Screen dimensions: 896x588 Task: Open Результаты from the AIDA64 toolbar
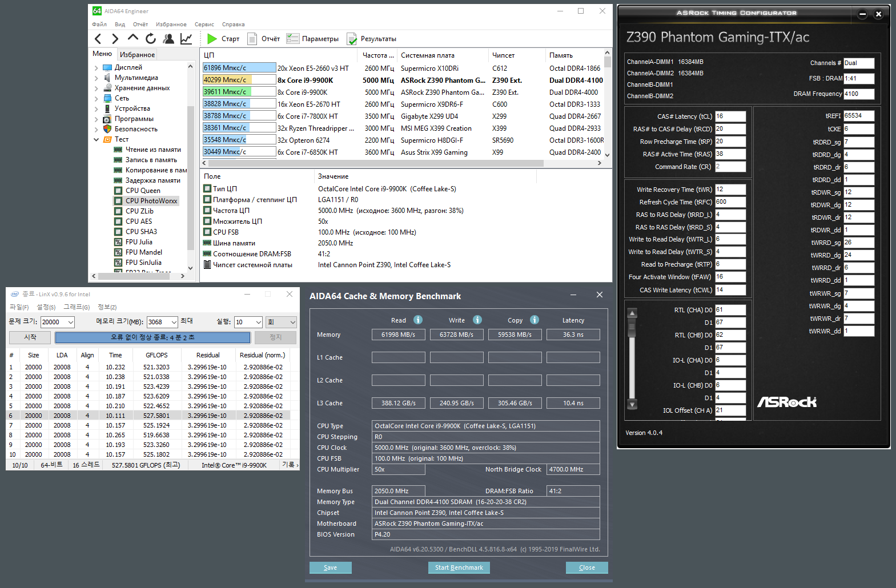(x=371, y=39)
